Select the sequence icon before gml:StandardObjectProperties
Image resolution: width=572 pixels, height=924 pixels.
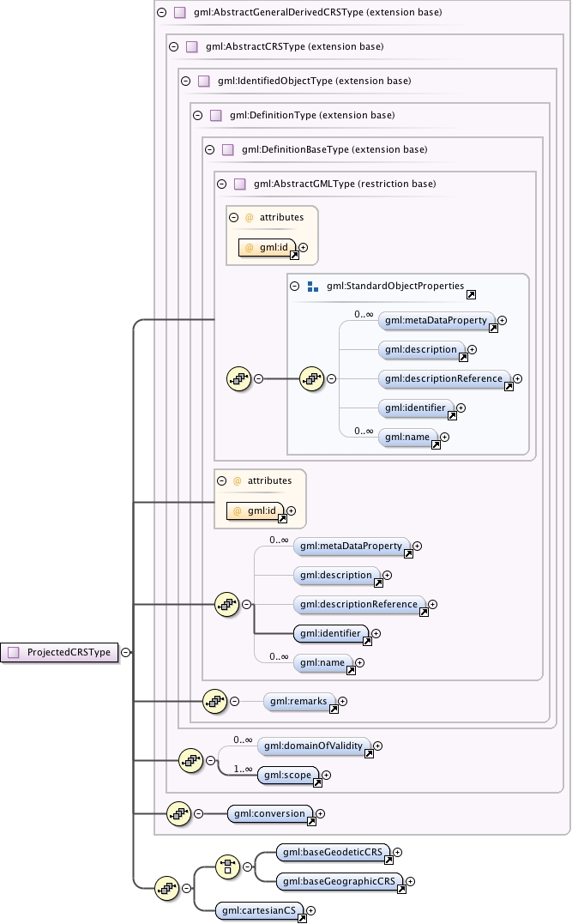click(239, 379)
